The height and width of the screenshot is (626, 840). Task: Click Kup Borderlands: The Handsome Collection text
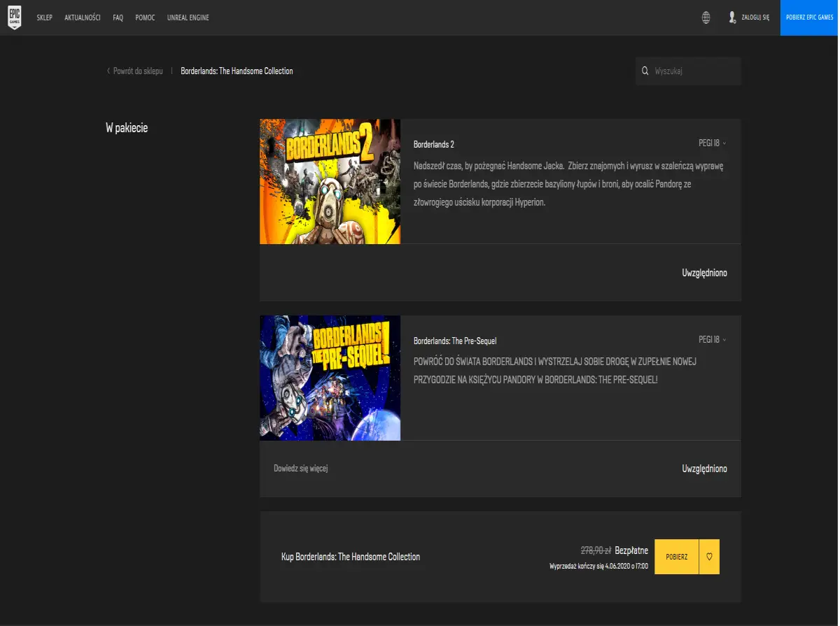(351, 557)
